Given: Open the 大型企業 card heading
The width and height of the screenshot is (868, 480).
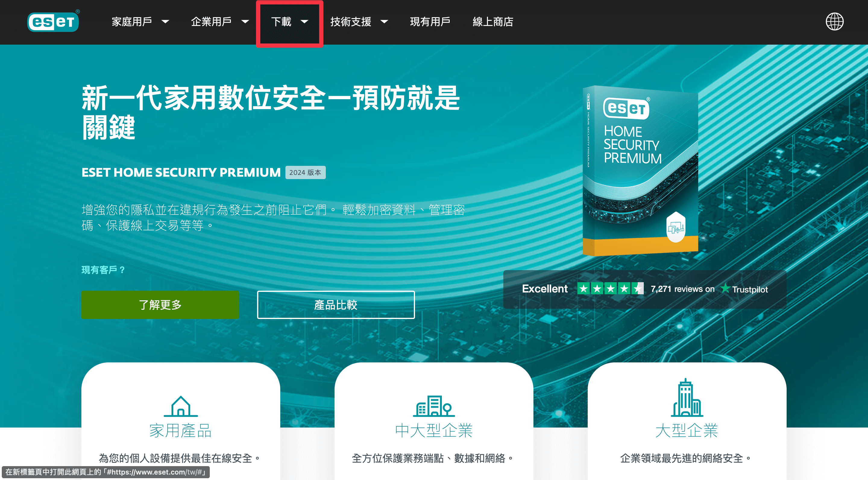Looking at the screenshot, I should coord(687,431).
